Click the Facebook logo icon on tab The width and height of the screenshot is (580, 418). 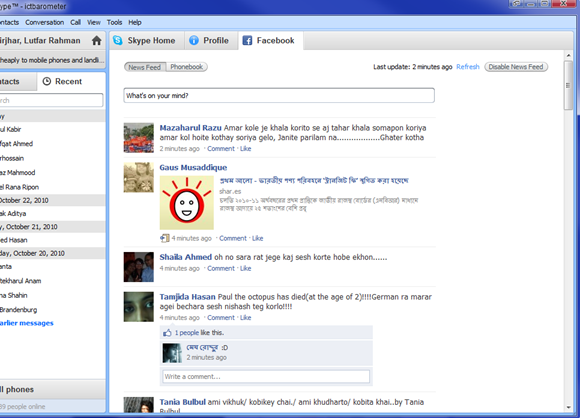pyautogui.click(x=247, y=40)
